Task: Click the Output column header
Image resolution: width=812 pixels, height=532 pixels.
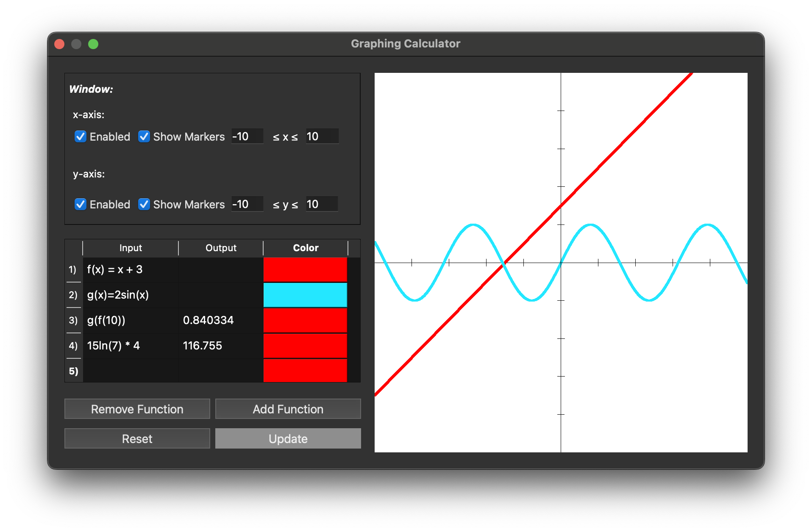Action: pos(220,248)
